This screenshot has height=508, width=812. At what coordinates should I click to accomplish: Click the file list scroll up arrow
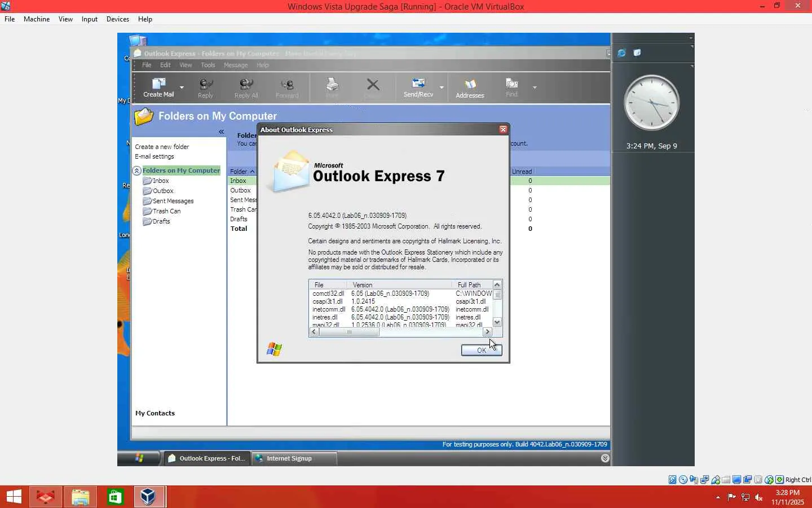point(497,284)
